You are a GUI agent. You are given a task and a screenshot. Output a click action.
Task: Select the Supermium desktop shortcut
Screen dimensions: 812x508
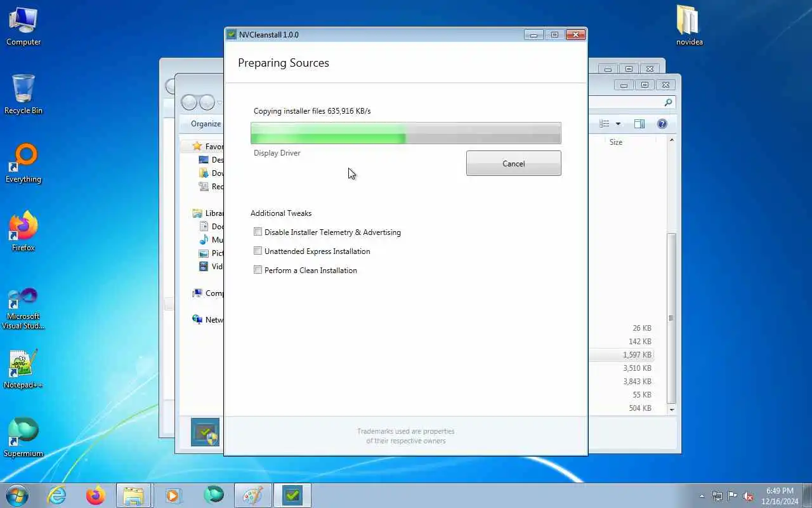coord(23,438)
